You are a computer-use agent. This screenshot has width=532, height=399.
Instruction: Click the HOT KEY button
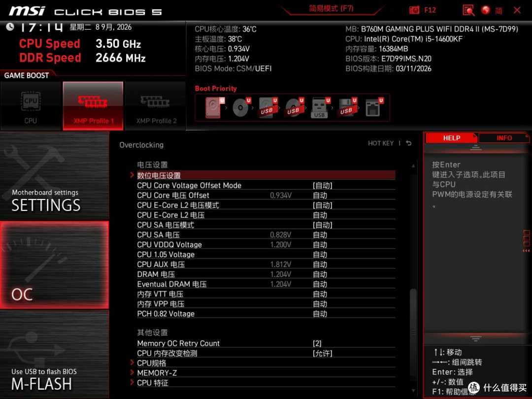coord(381,143)
